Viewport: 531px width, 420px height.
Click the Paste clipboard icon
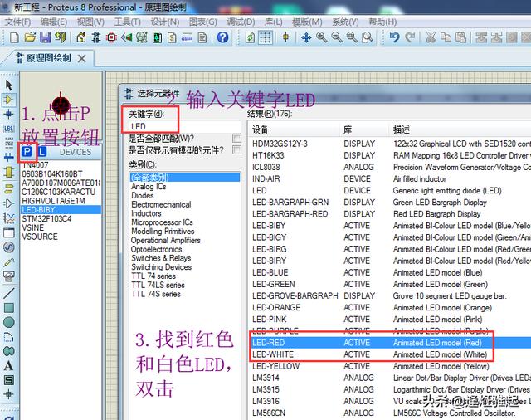click(460, 37)
